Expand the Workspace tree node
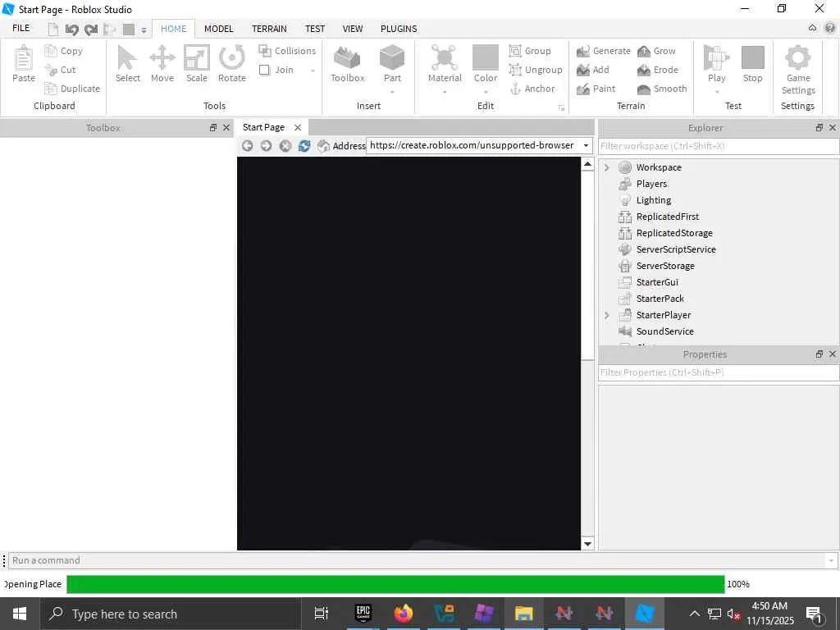The width and height of the screenshot is (840, 630). (607, 167)
